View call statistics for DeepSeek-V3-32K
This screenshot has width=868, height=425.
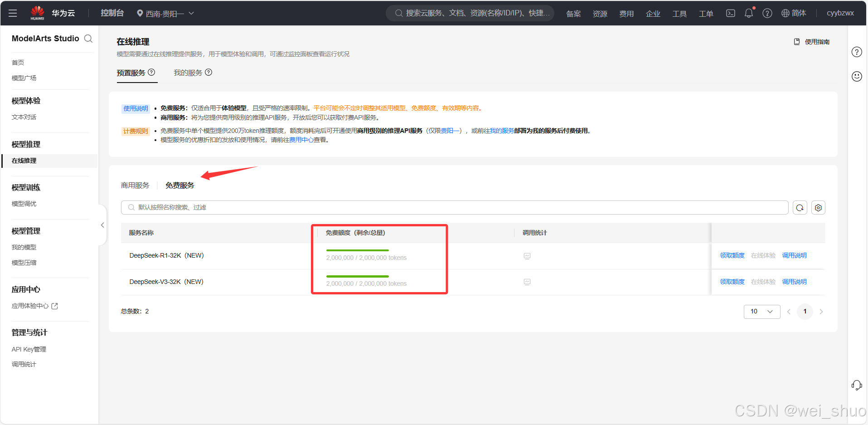click(527, 282)
